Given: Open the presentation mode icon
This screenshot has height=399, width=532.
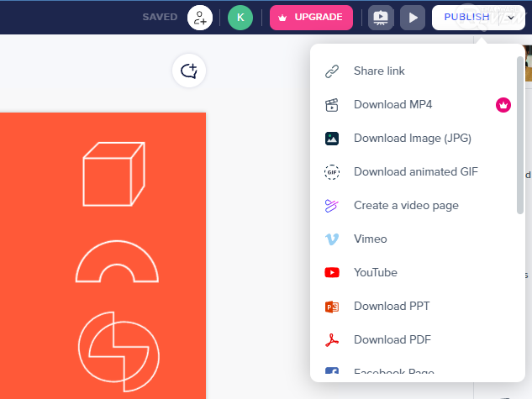Looking at the screenshot, I should [x=381, y=18].
